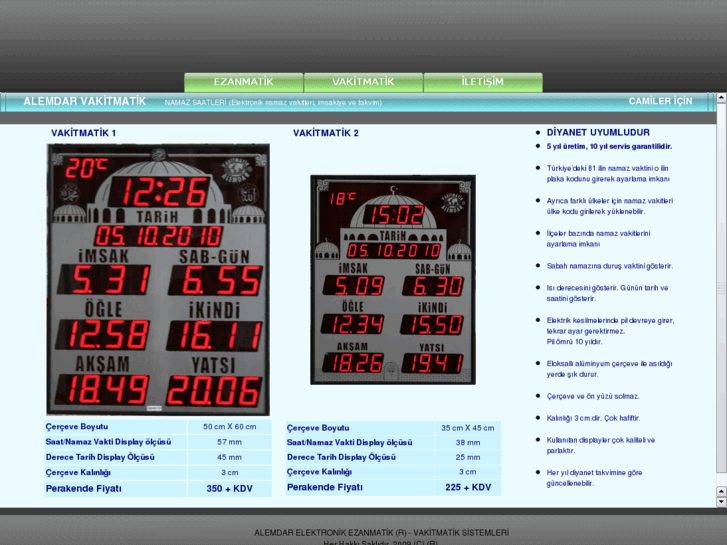Click the 225 + KDV price cell

click(x=467, y=488)
